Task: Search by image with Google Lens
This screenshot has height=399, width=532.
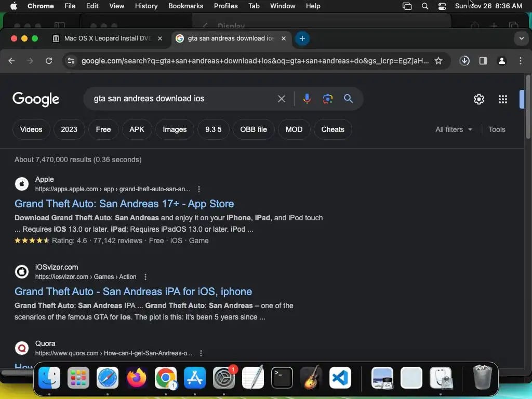Action: pos(327,99)
